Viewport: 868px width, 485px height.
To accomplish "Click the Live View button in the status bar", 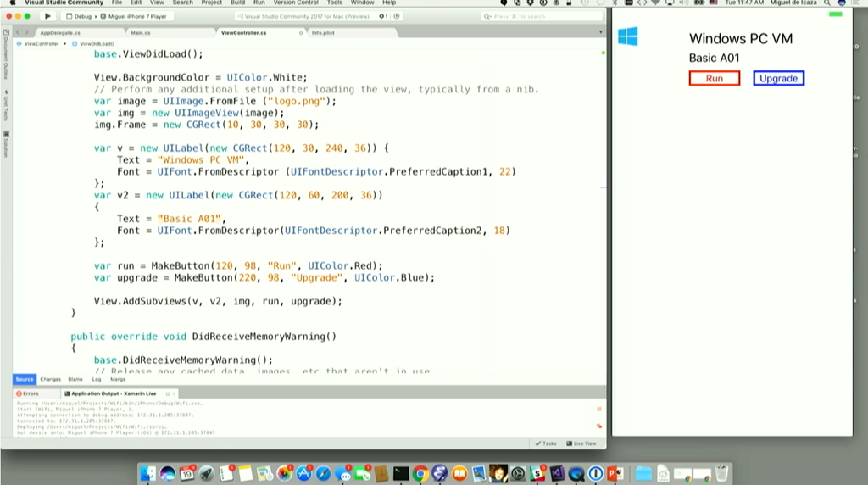I will tap(581, 443).
